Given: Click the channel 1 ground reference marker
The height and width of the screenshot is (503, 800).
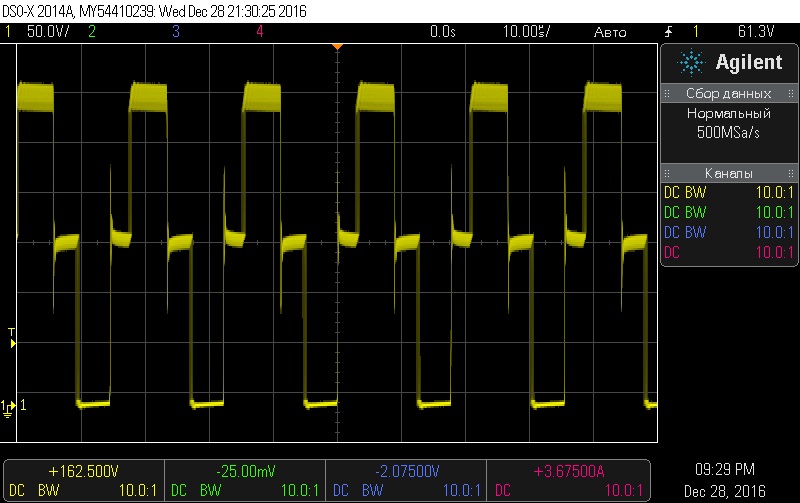Looking at the screenshot, I should pyautogui.click(x=11, y=405).
